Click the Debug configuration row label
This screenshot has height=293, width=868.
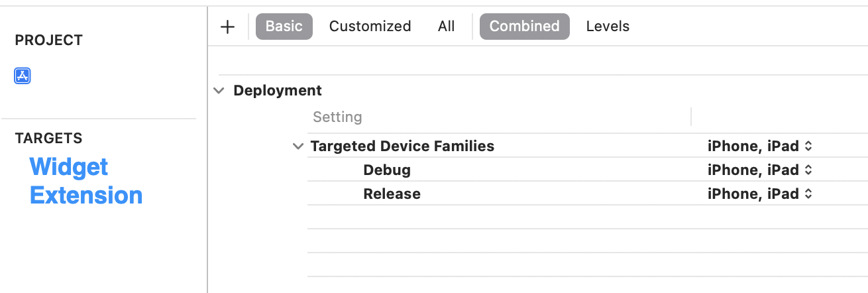click(386, 170)
